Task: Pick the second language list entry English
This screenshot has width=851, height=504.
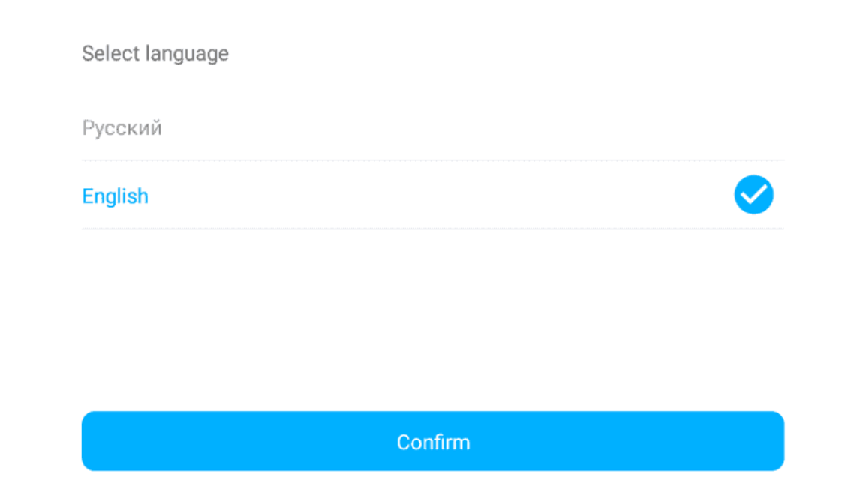Action: 432,195
